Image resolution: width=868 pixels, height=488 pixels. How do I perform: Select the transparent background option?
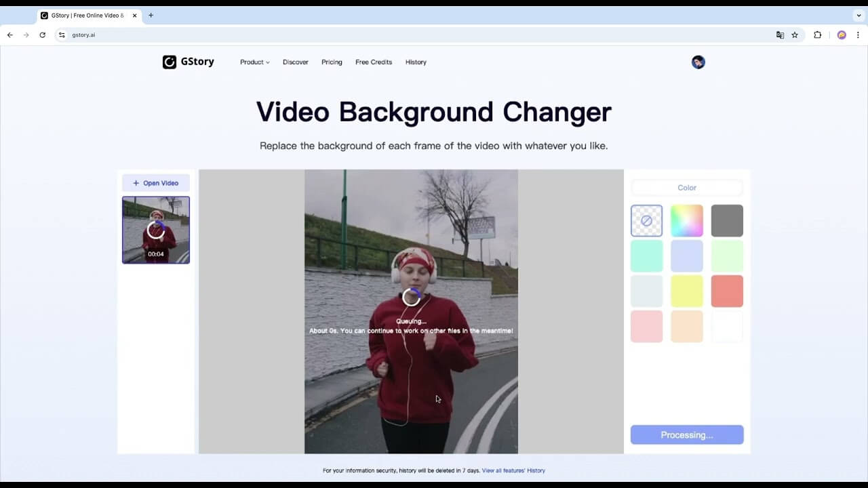pyautogui.click(x=646, y=220)
